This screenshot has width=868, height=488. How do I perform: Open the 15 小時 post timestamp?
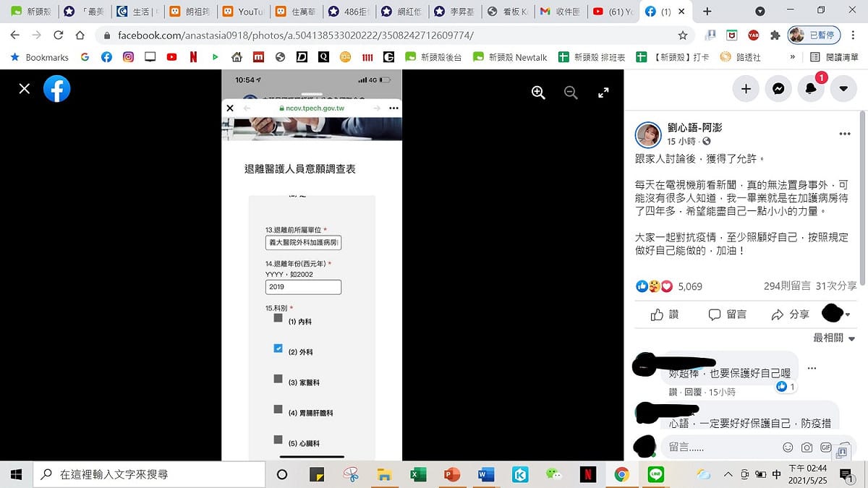coord(681,141)
